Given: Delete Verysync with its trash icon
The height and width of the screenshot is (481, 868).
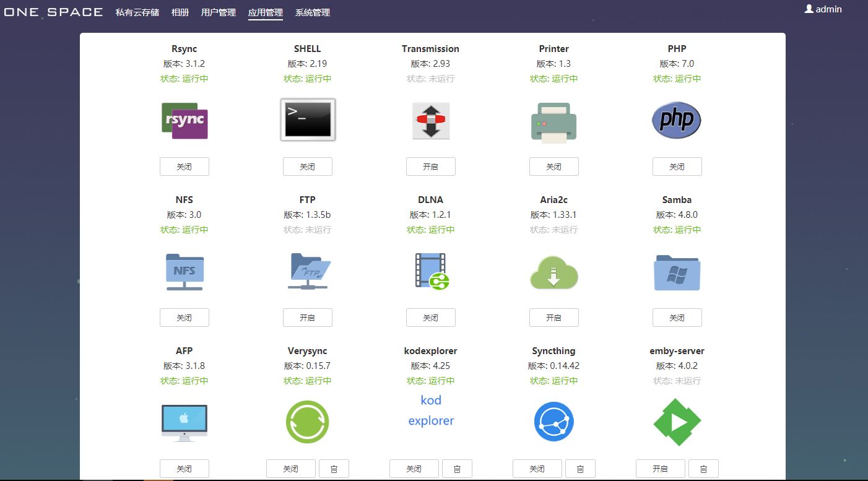Looking at the screenshot, I should [x=334, y=469].
